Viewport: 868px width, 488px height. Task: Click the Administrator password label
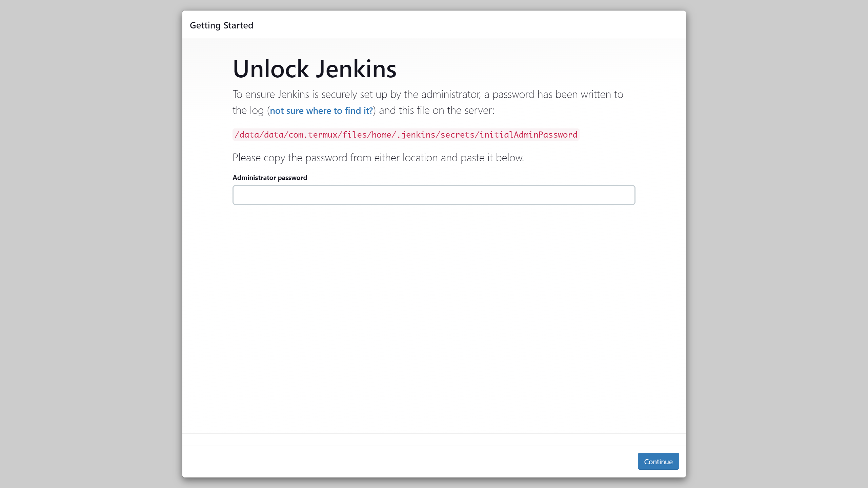[x=269, y=177]
